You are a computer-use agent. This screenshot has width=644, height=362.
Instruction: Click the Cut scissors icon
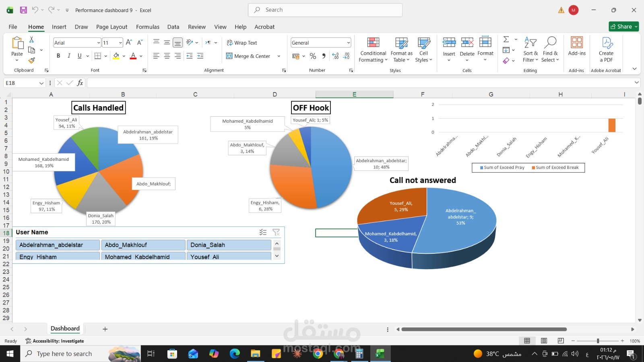pyautogui.click(x=31, y=39)
